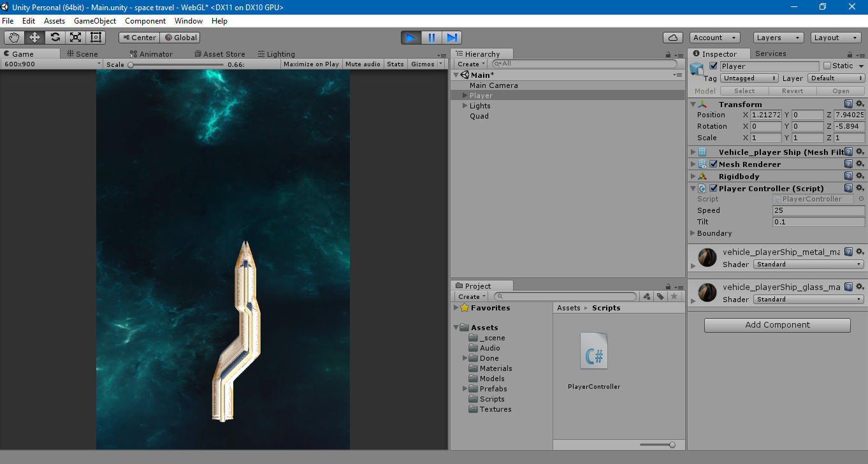Screen dimensions: 868x464
Task: Open Assets menu
Action: (55, 21)
